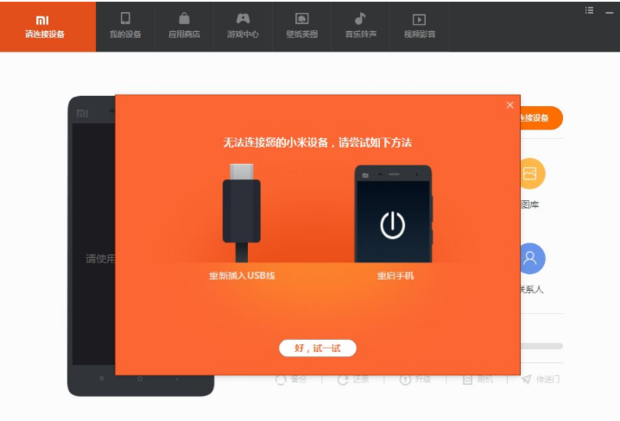Click the dialog headline 无法连接您的小米设备
Image resolution: width=620 pixels, height=421 pixels.
[318, 142]
